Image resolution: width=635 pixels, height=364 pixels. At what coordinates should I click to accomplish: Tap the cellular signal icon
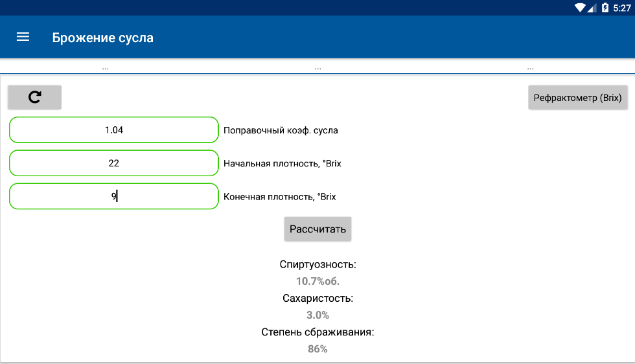pos(592,8)
